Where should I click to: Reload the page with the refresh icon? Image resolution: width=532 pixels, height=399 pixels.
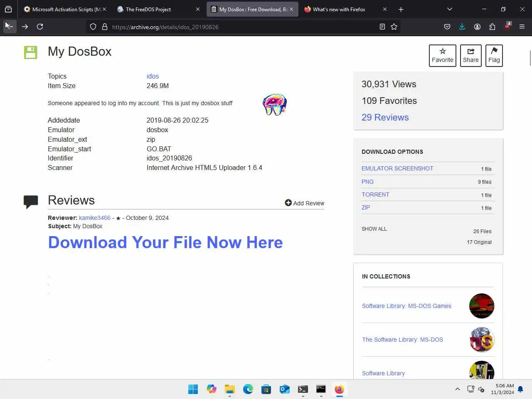click(x=40, y=27)
